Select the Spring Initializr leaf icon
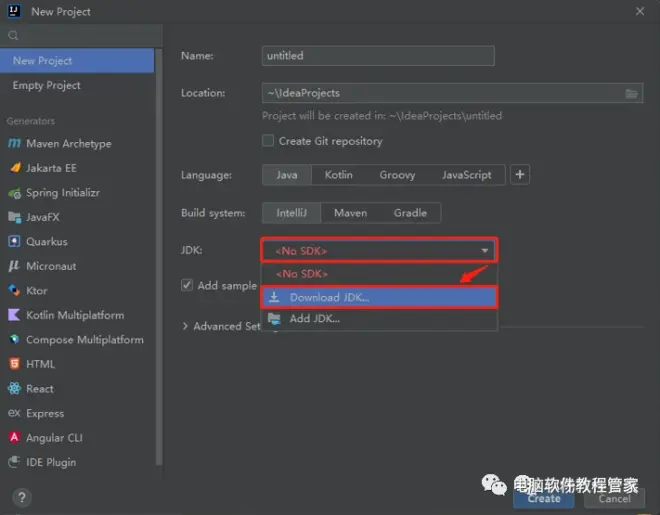660x515 pixels. click(14, 193)
